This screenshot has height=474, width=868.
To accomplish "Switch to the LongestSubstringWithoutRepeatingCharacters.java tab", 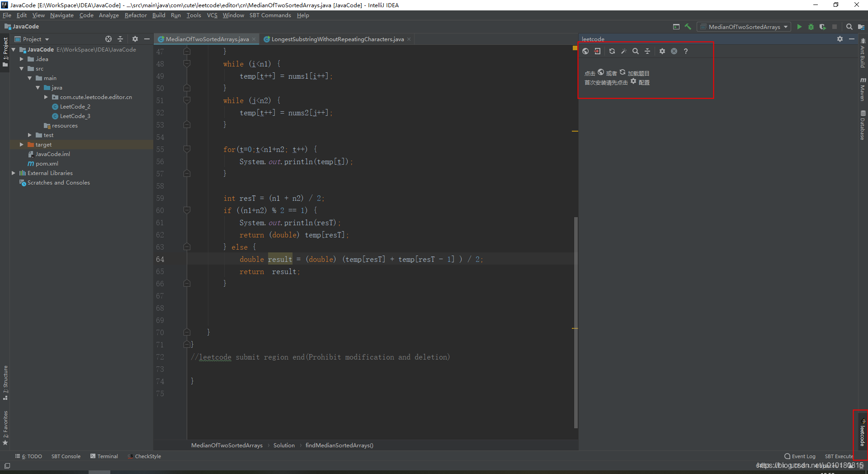I will (337, 39).
